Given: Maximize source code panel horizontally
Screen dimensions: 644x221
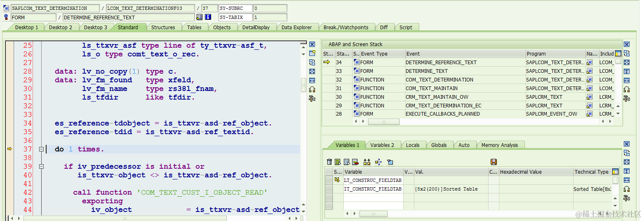Looking at the screenshot, I should (312, 81).
